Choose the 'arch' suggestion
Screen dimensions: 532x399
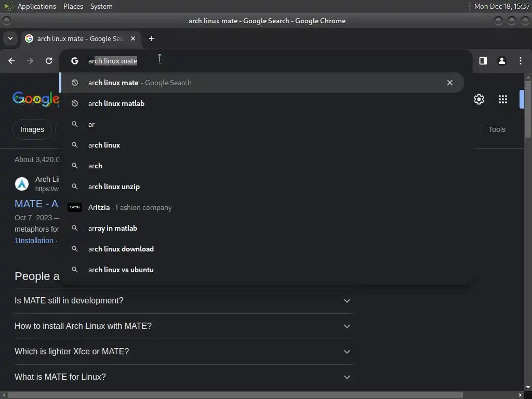(x=262, y=166)
